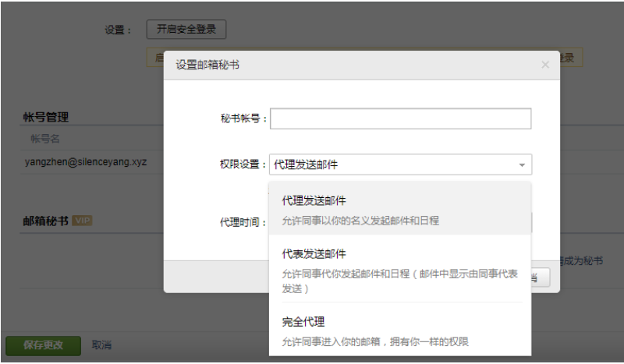This screenshot has height=364, width=624.
Task: Click the 邮箱秘书 section heading
Action: 45,221
